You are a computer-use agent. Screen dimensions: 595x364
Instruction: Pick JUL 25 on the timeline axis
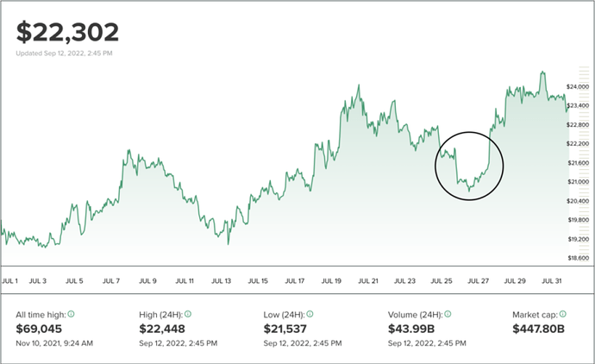(442, 280)
